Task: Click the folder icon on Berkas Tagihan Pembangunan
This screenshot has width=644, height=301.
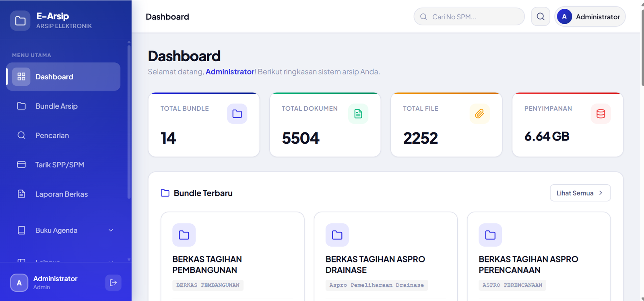Action: point(184,235)
